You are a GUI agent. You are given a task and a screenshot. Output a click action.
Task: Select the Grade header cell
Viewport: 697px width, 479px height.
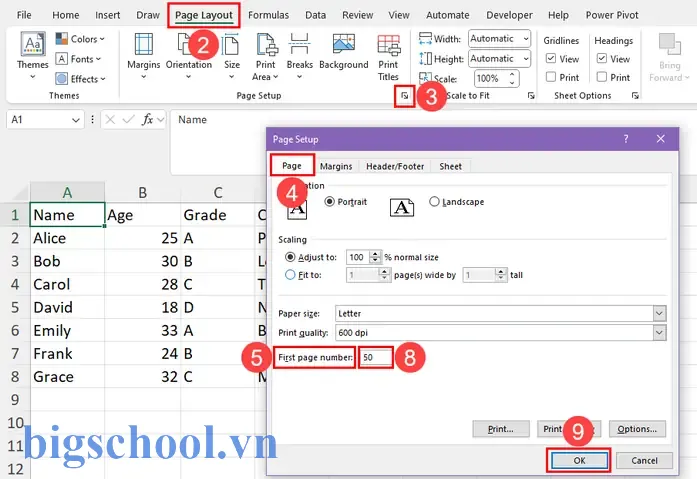point(217,215)
